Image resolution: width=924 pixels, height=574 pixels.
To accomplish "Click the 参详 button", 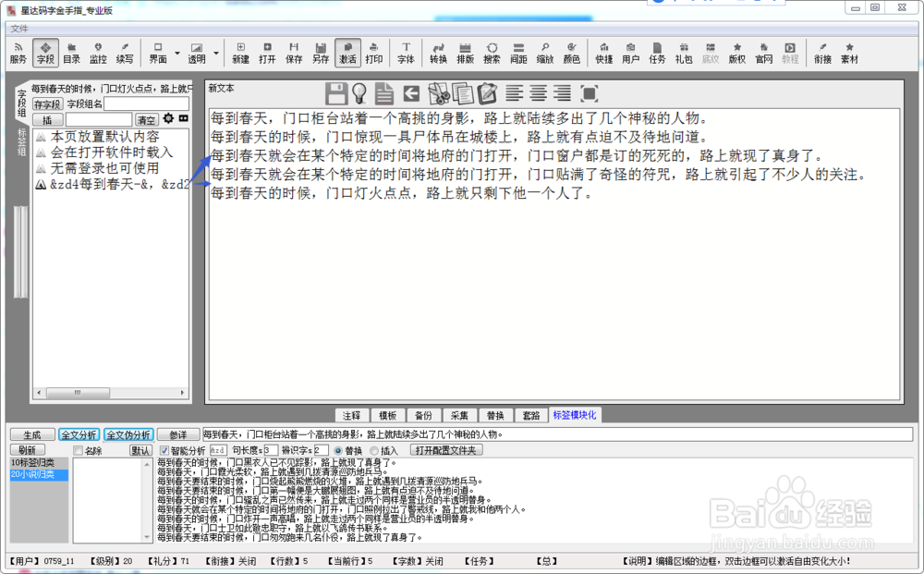I will 178,435.
